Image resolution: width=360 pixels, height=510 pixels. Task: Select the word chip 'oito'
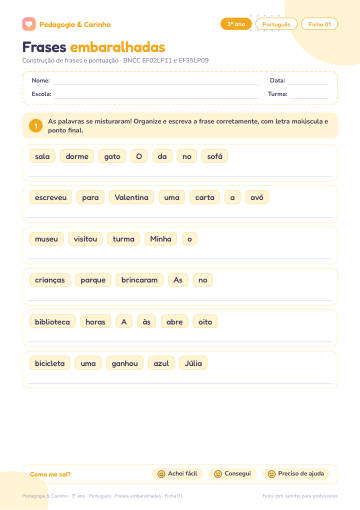pos(205,322)
